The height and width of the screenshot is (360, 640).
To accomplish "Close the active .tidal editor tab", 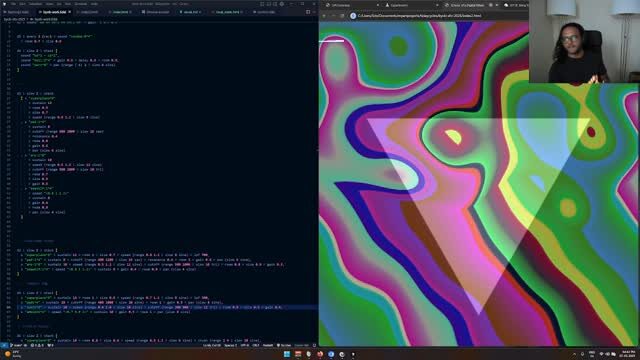I will (69, 12).
